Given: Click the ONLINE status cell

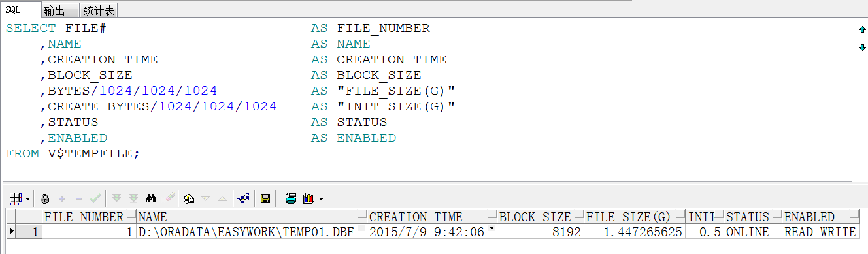Looking at the screenshot, I should 754,232.
